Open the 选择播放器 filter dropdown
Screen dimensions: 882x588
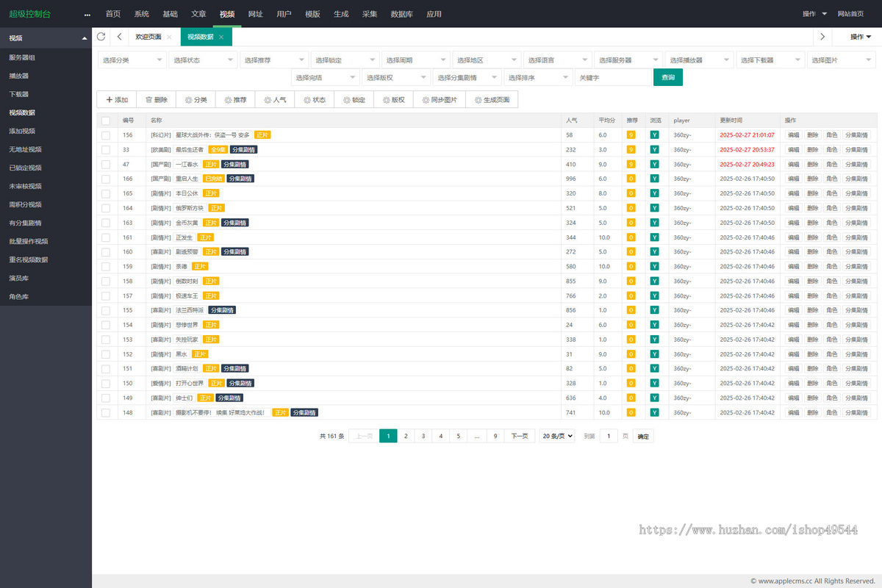[x=700, y=60]
